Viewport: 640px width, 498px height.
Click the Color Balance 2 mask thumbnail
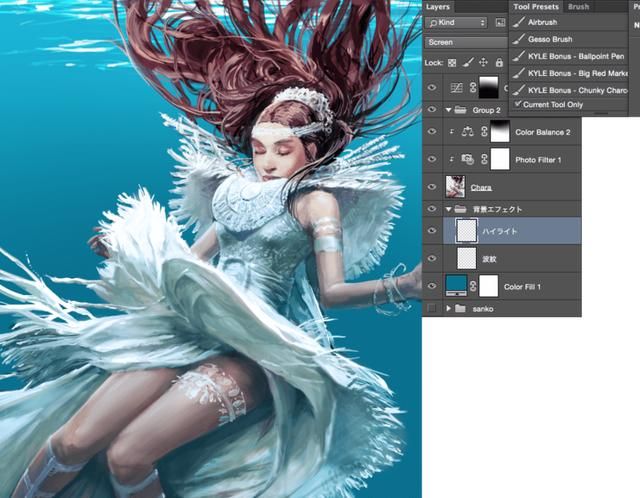tap(500, 132)
